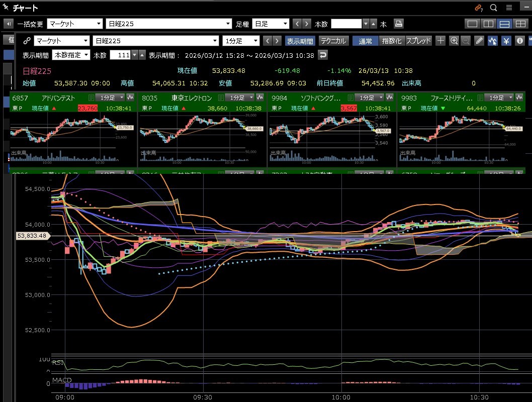
Task: Switch to the 指数化 display mode
Action: click(x=391, y=41)
